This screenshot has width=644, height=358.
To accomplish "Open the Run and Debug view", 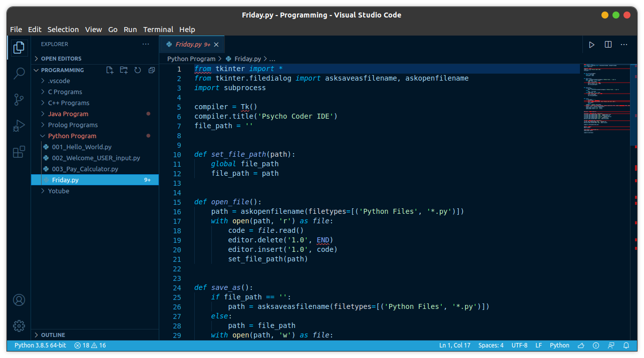I will coord(19,126).
